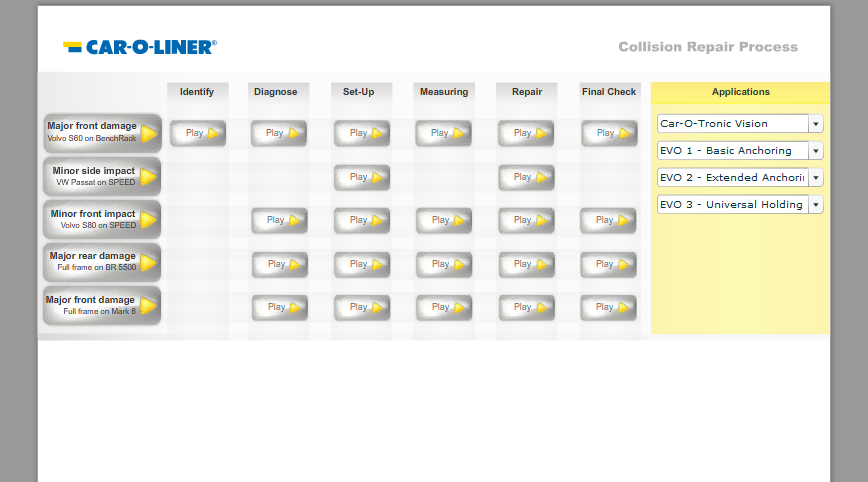
Task: Play Final Check for Volvo S60 BenchRack
Action: pos(609,133)
